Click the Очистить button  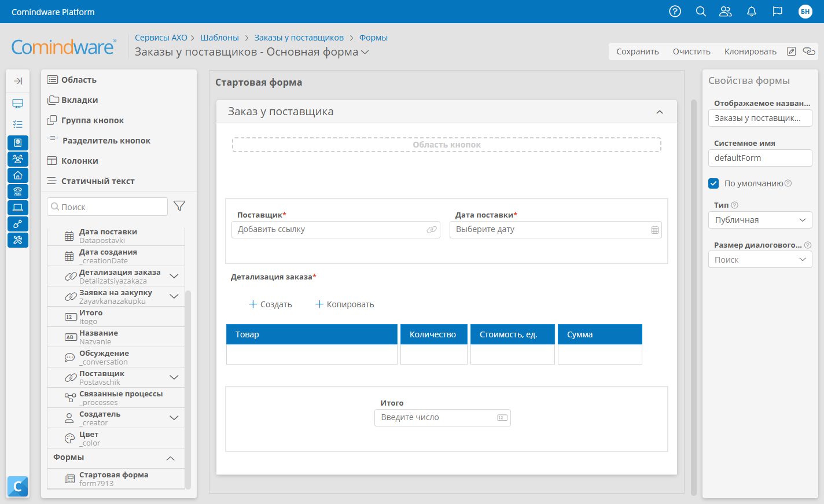[691, 51]
